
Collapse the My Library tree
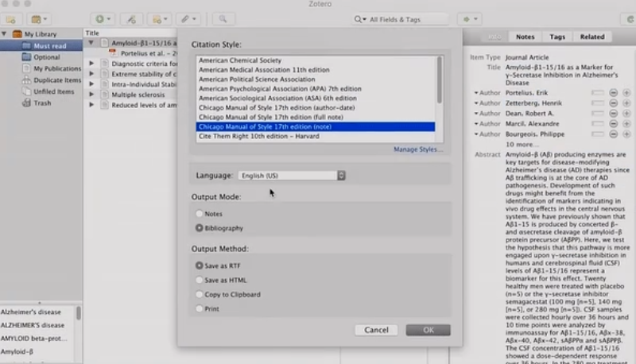4,34
